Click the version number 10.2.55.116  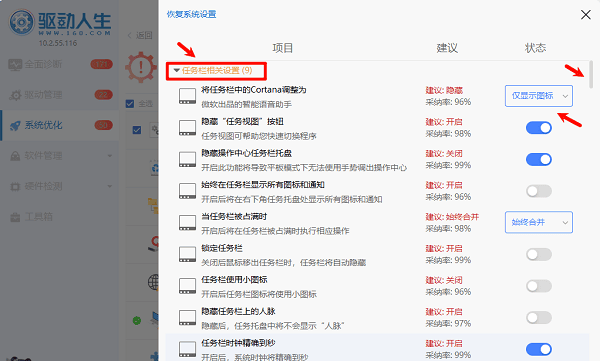click(58, 43)
